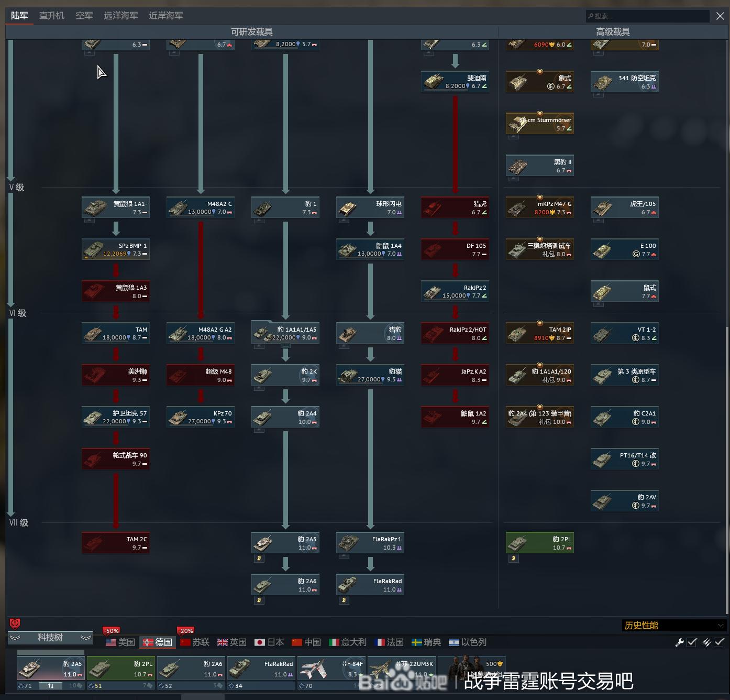Select the 日本 nation tab

click(269, 642)
